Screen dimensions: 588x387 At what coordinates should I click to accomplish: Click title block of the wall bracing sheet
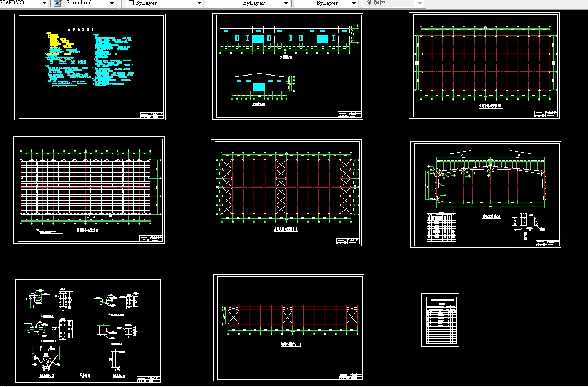coord(351,376)
